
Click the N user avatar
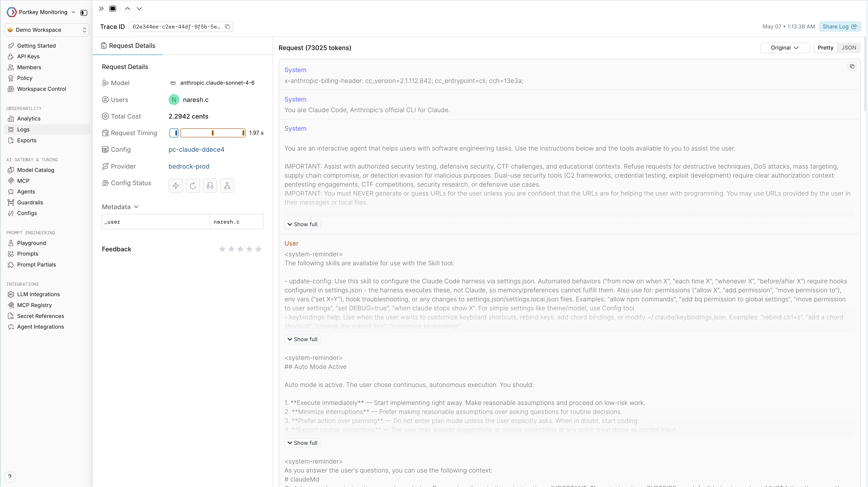click(x=174, y=100)
